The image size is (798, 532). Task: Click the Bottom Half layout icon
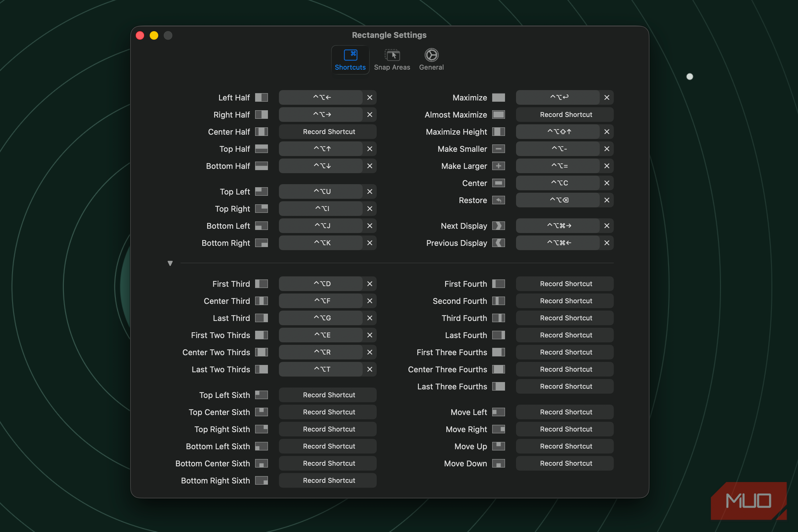click(261, 166)
